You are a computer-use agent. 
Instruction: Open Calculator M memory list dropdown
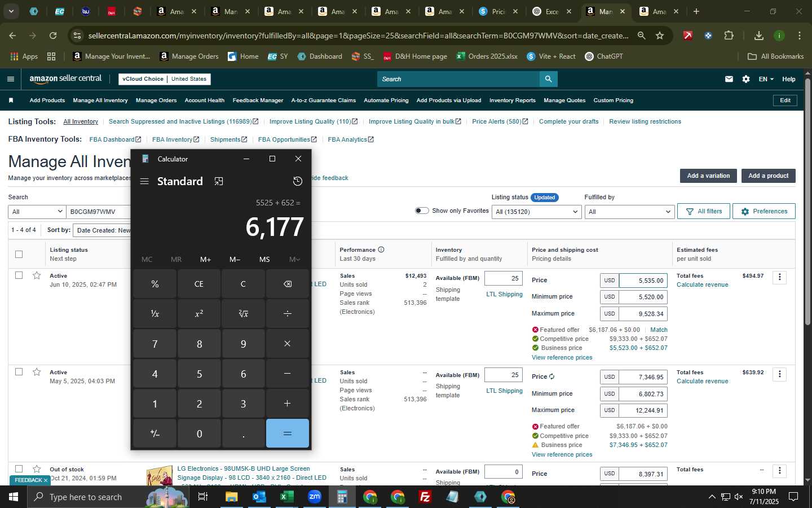(x=294, y=259)
